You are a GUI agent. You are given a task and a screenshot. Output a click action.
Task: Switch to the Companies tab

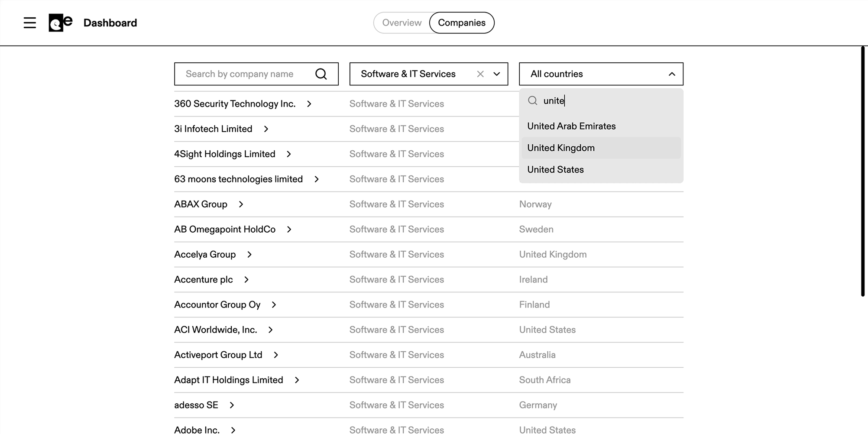coord(462,23)
